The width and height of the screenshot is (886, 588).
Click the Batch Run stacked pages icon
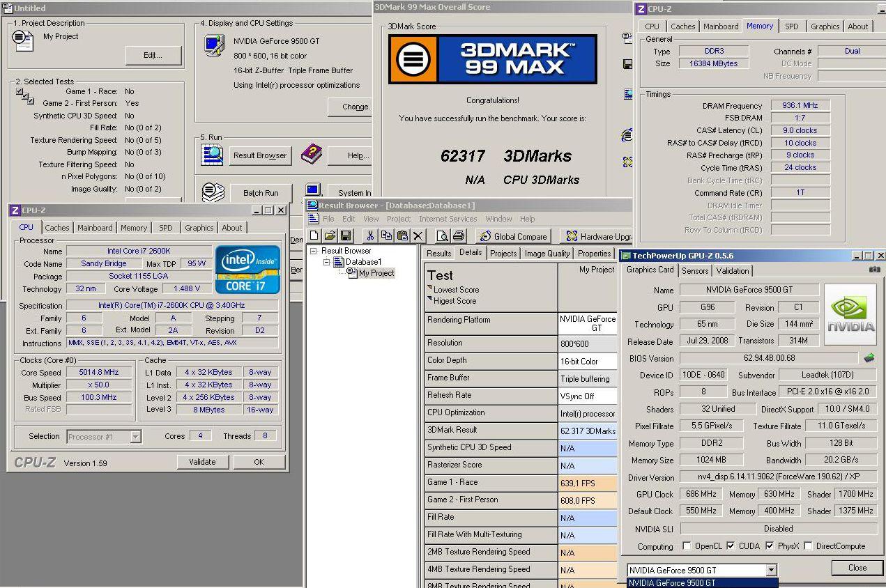click(x=213, y=192)
